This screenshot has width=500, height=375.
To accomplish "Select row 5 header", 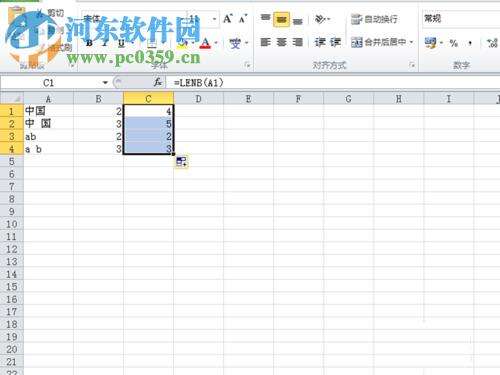I will pos(12,161).
